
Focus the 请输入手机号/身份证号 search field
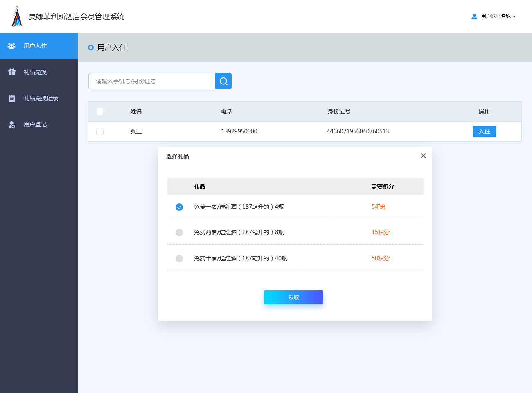coord(152,81)
